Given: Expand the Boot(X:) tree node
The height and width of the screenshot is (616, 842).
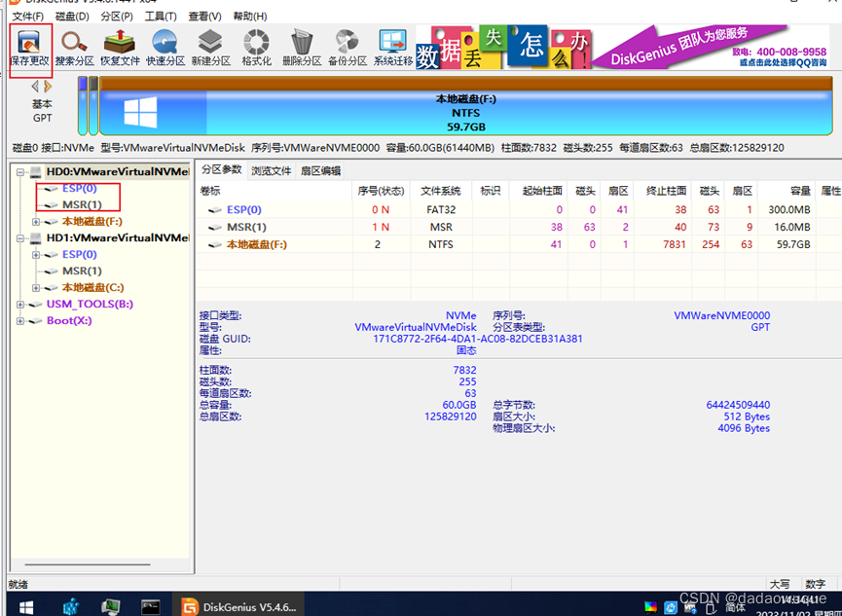Looking at the screenshot, I should [x=20, y=321].
